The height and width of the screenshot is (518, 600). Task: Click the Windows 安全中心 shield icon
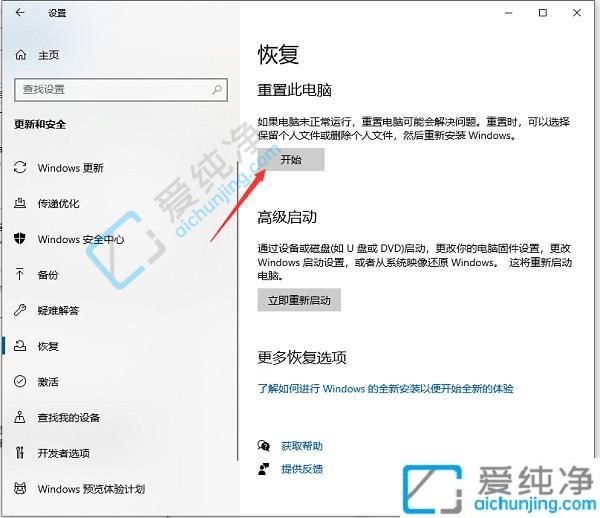coord(20,239)
